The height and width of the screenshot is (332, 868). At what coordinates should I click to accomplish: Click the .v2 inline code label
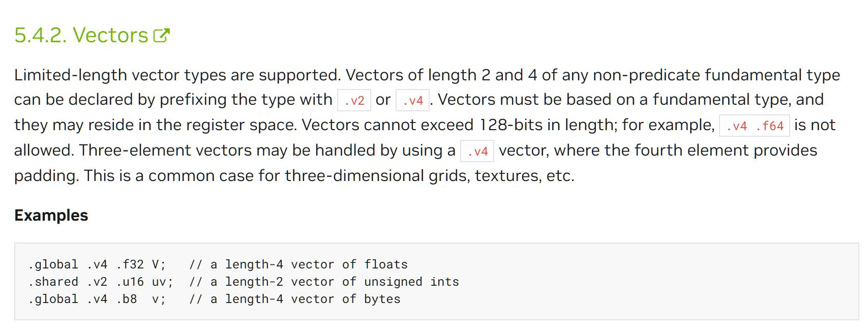click(x=354, y=100)
